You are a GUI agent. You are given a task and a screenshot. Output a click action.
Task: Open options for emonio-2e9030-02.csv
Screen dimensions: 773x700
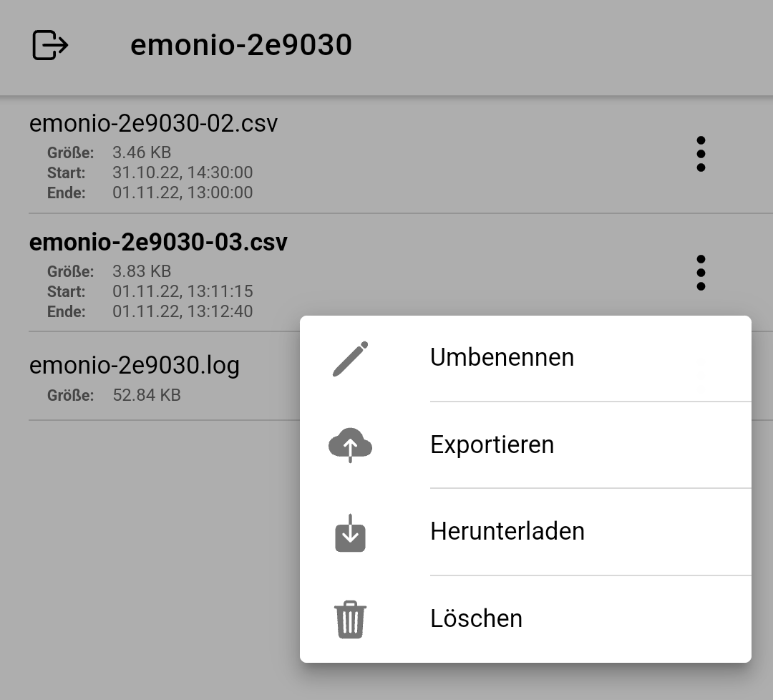[x=701, y=154]
